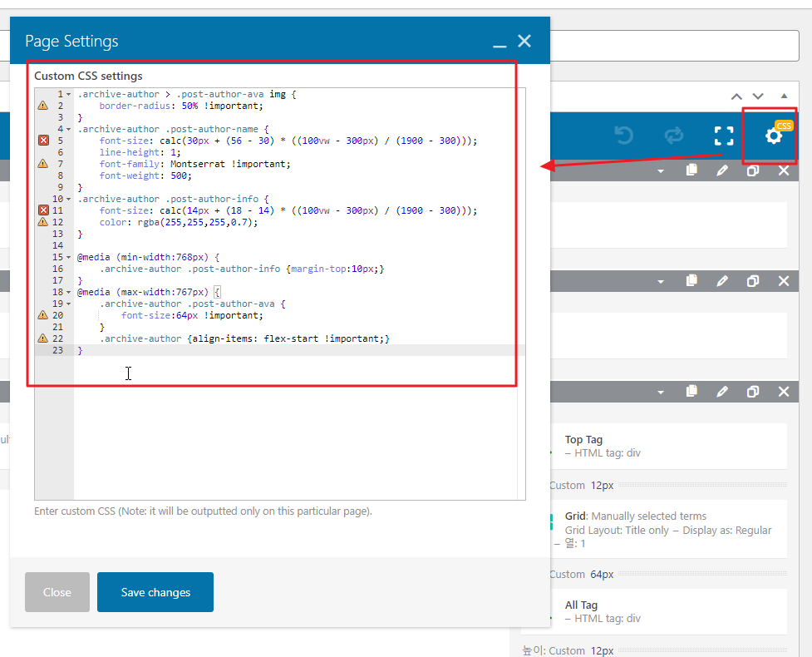Screen dimensions: 812x657
Task: Collapse the code fold at line 10
Action: pos(68,199)
